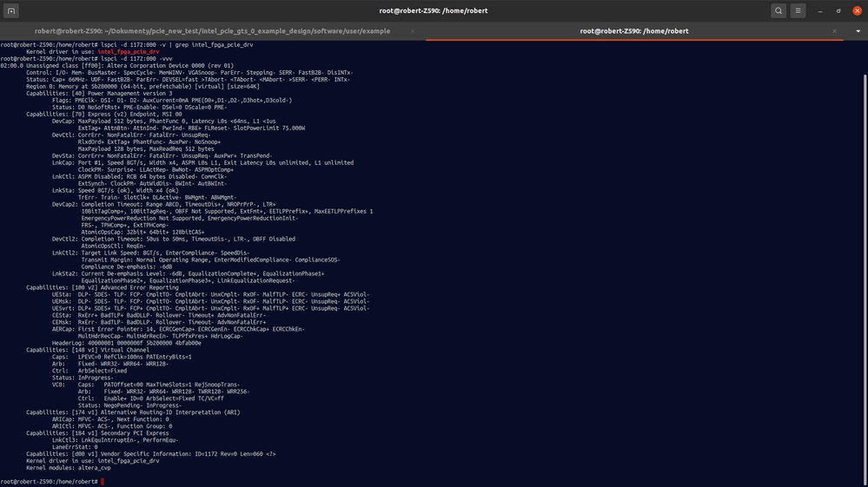
Task: Minimize the terminal window
Action: pos(820,10)
